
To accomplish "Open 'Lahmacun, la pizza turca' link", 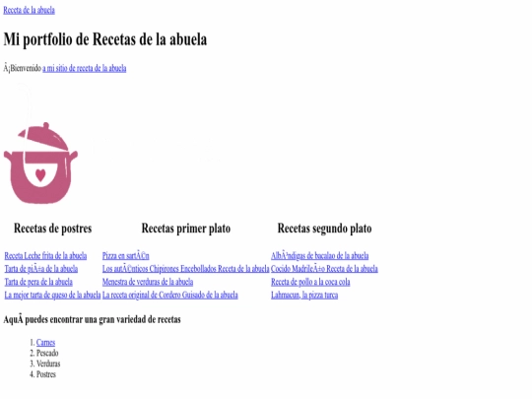I will point(304,296).
